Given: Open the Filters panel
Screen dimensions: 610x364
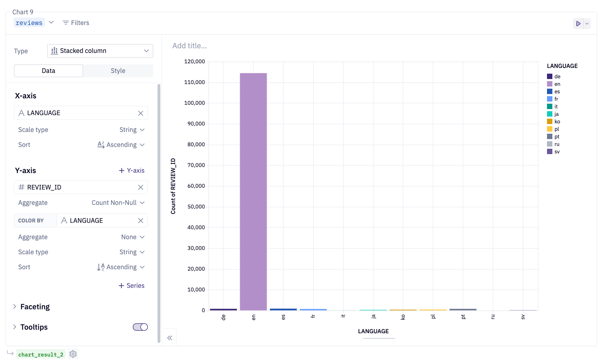Looking at the screenshot, I should click(x=76, y=23).
